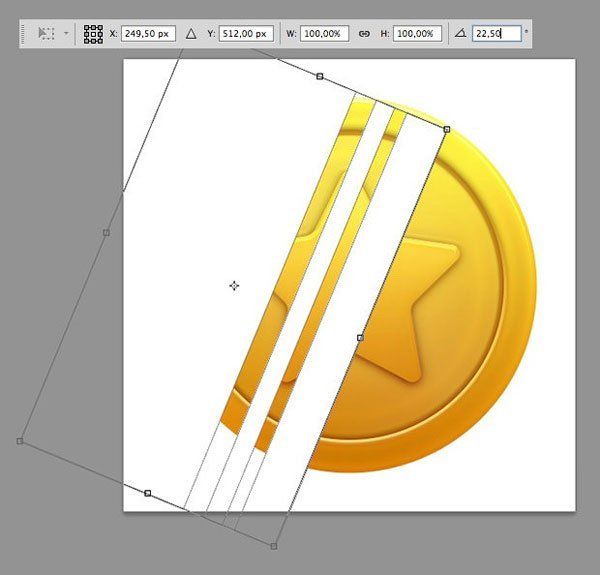Click the Free Transform tool preset icon
This screenshot has width=600, height=575.
(x=46, y=34)
